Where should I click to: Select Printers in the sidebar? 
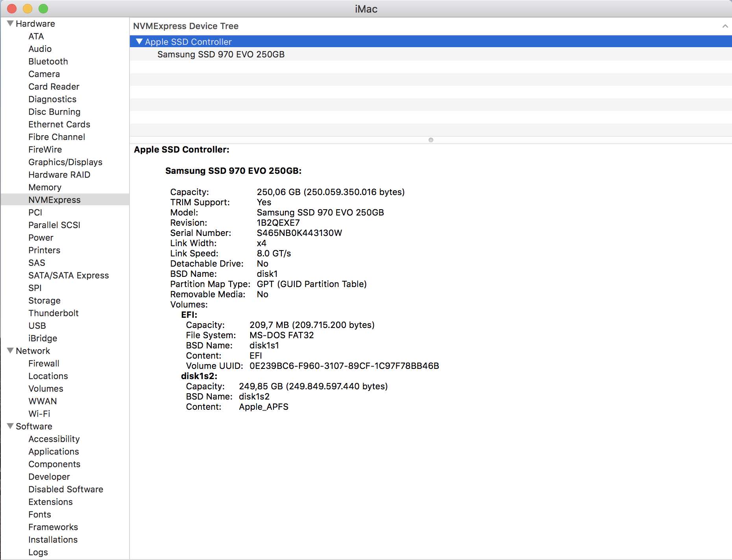(x=44, y=250)
